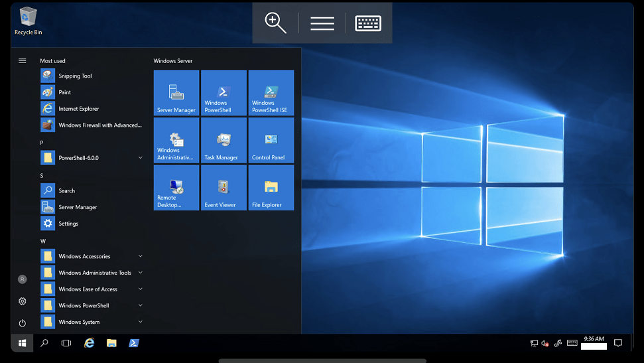Open the Windows PowerShell ISE tile
The width and height of the screenshot is (644, 363).
(x=271, y=93)
